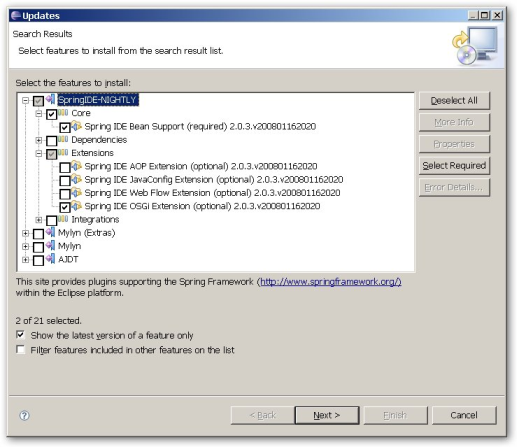Viewport: 517px width, 447px height.
Task: Collapse the Extensions node
Action: [39, 154]
